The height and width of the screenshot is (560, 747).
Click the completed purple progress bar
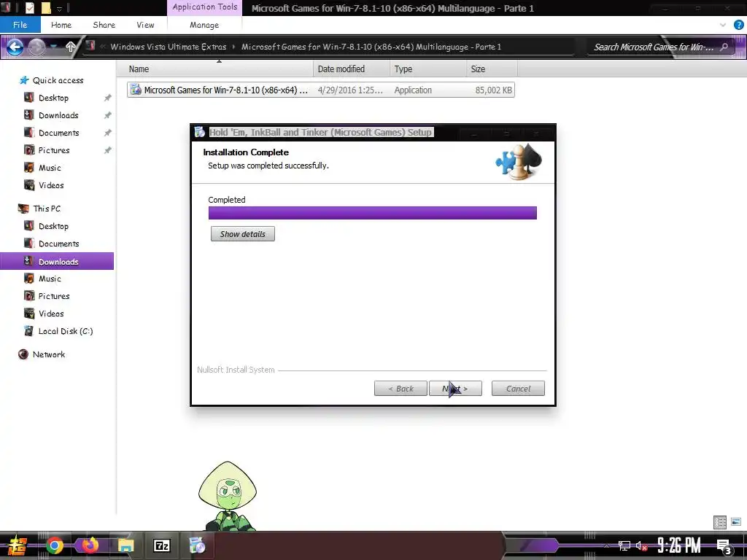[373, 213]
